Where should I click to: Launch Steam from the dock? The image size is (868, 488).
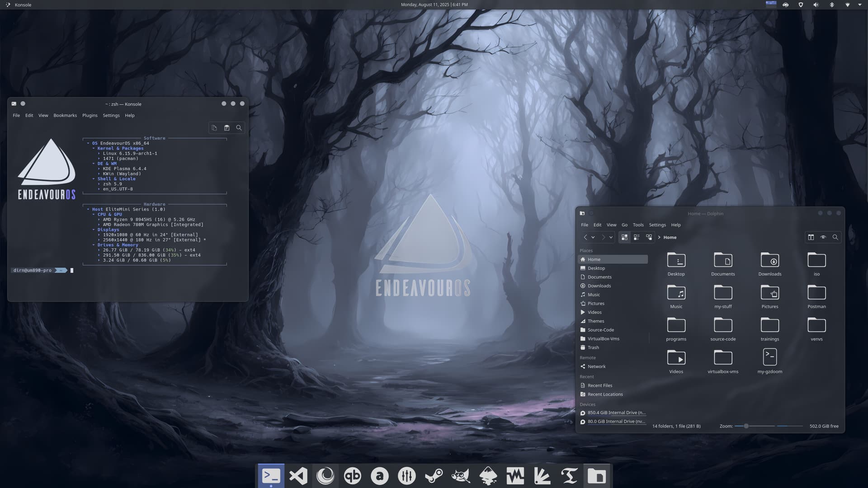coord(434,476)
